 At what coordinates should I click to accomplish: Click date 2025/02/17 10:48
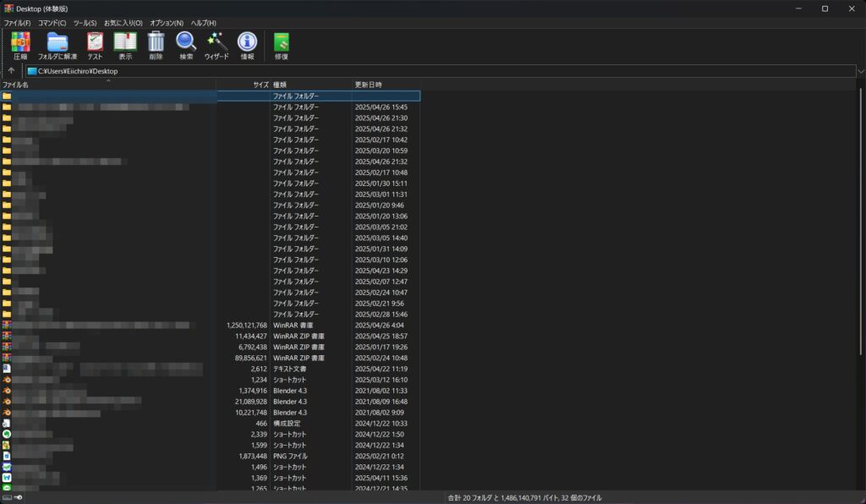(x=381, y=173)
